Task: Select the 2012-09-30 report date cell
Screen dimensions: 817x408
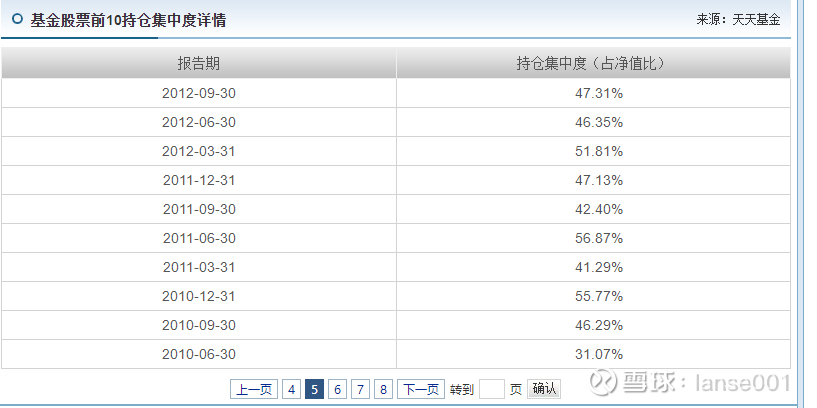Action: coord(198,93)
